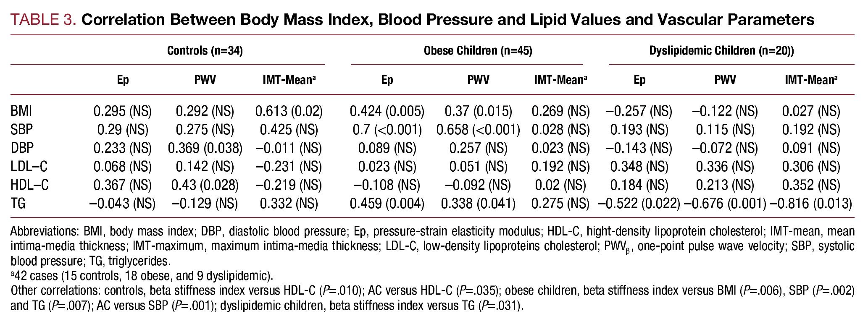This screenshot has height=332, width=868.
Task: Click the 0.658 (<0.001) cell
Action: pyautogui.click(x=478, y=130)
